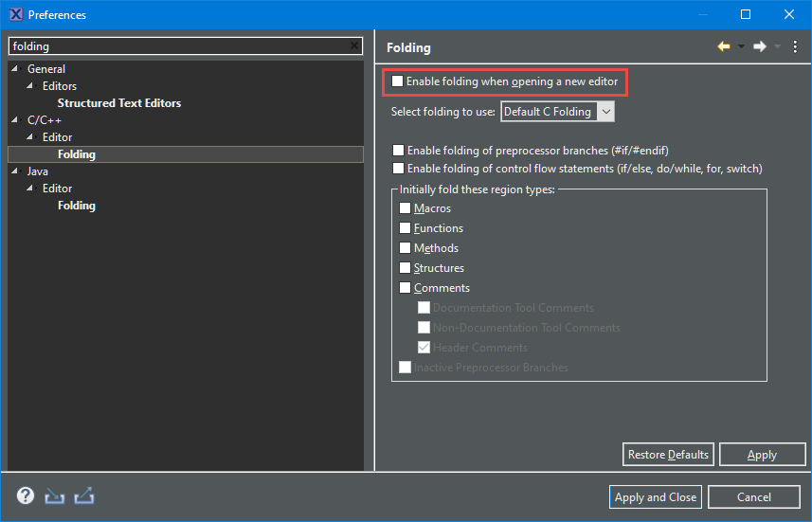This screenshot has height=522, width=812.
Task: Select Structured Text Editors in tree
Action: [118, 103]
